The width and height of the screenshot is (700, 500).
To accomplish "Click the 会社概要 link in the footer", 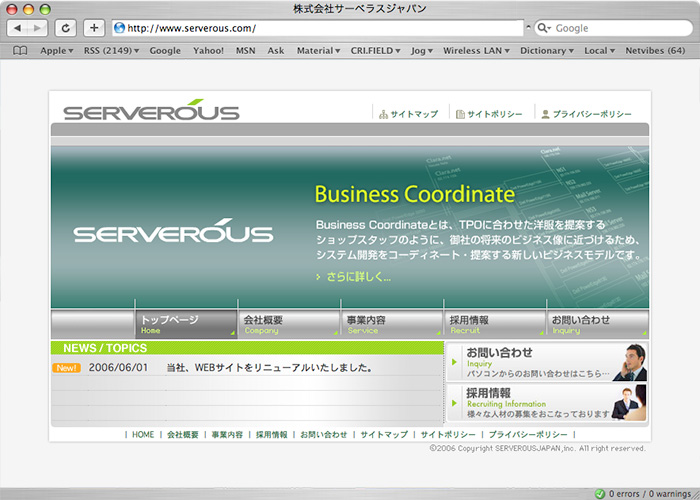I will [x=183, y=434].
